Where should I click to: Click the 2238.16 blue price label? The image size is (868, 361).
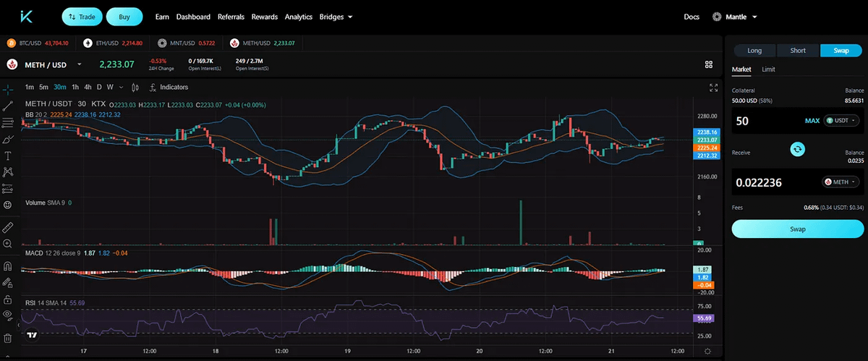pyautogui.click(x=706, y=132)
